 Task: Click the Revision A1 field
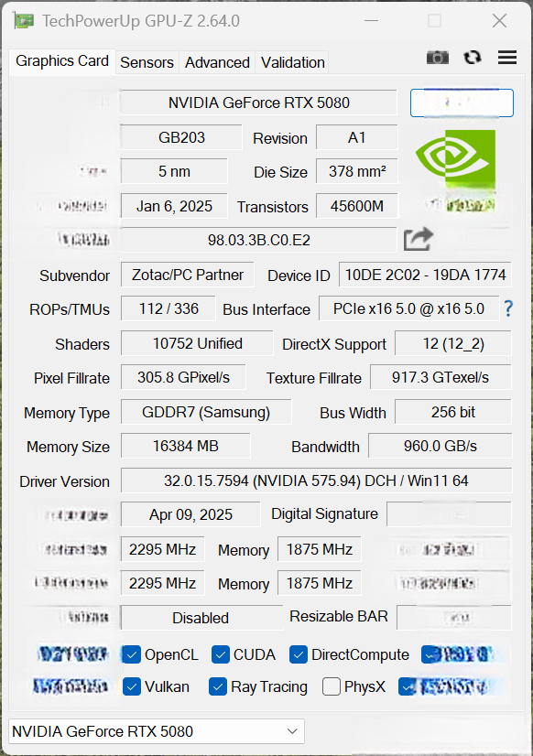tap(357, 137)
